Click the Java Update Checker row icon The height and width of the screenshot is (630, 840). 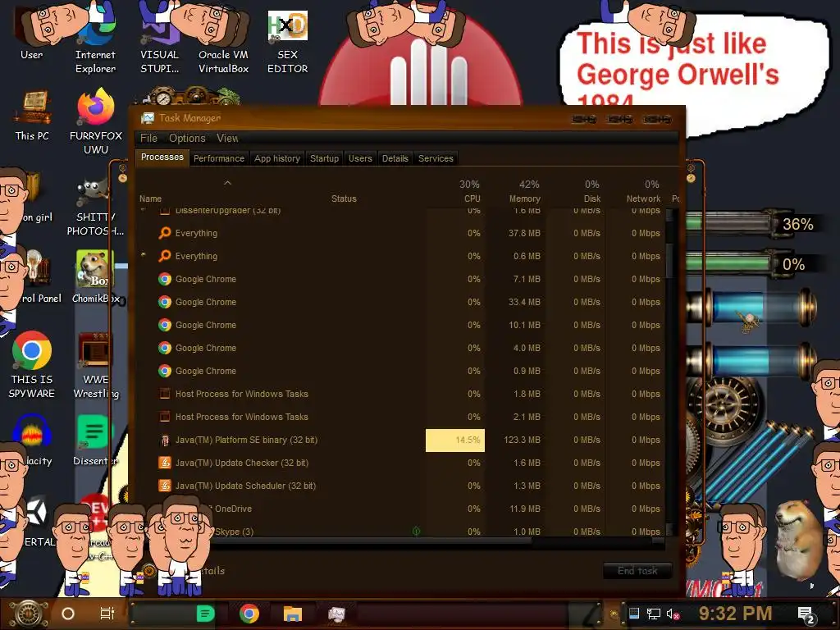(165, 463)
